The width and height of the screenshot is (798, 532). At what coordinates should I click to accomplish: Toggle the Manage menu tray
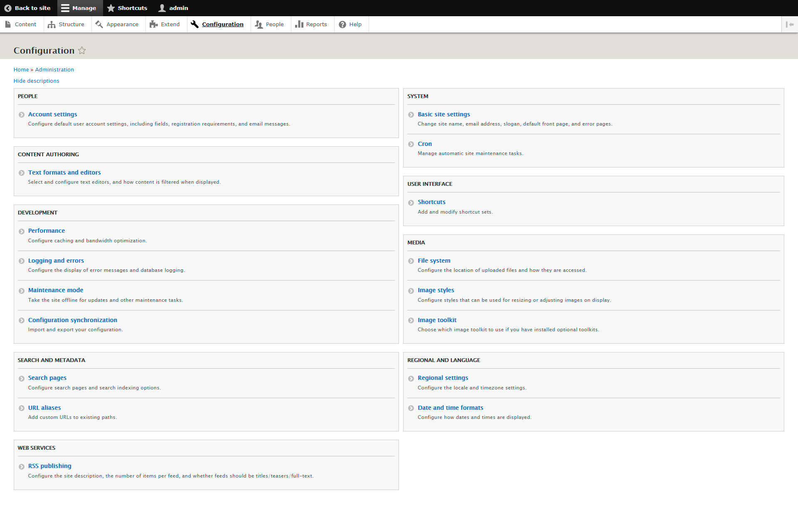pos(79,8)
